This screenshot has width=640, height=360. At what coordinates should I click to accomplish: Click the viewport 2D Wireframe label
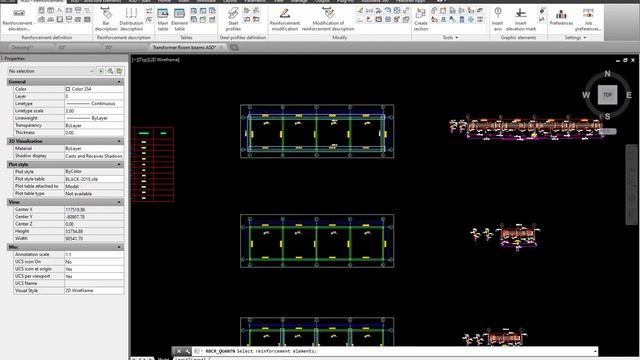(163, 60)
